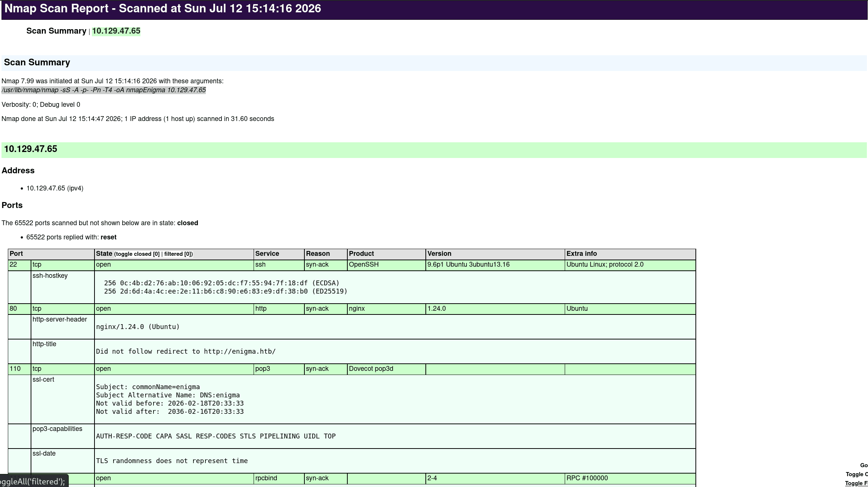The height and width of the screenshot is (487, 868).
Task: Click the 'Not valid before' certificate line
Action: (x=170, y=403)
